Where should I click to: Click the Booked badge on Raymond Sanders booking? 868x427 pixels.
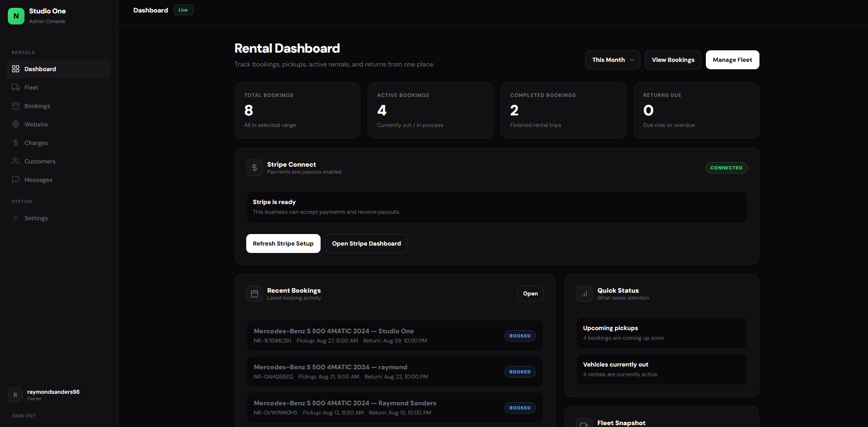(520, 408)
